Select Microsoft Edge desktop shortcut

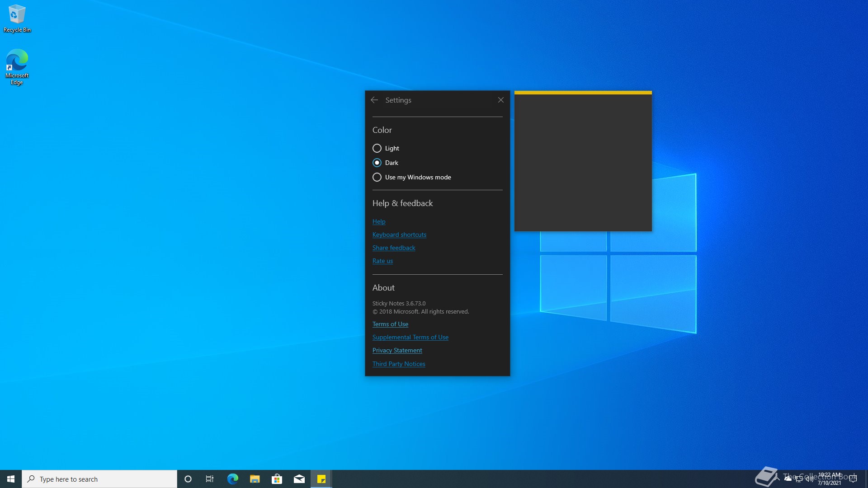click(17, 66)
